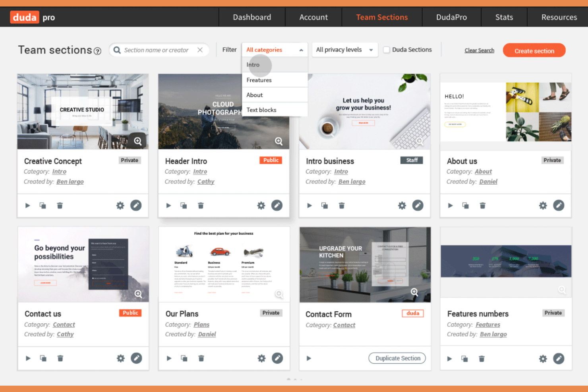Open settings gear for Intro business
The height and width of the screenshot is (392, 588).
(x=402, y=206)
